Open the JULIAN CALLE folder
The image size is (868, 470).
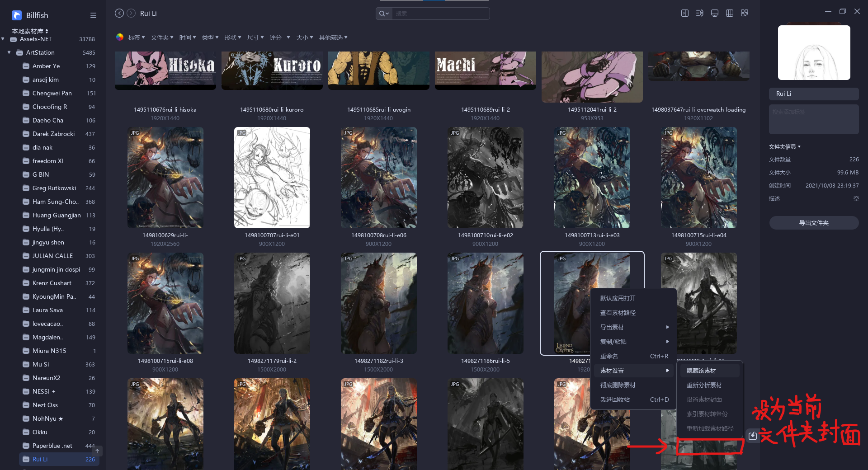pyautogui.click(x=59, y=256)
